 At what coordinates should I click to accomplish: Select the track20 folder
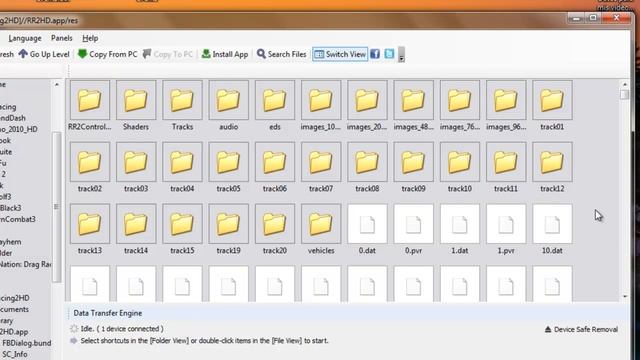275,224
